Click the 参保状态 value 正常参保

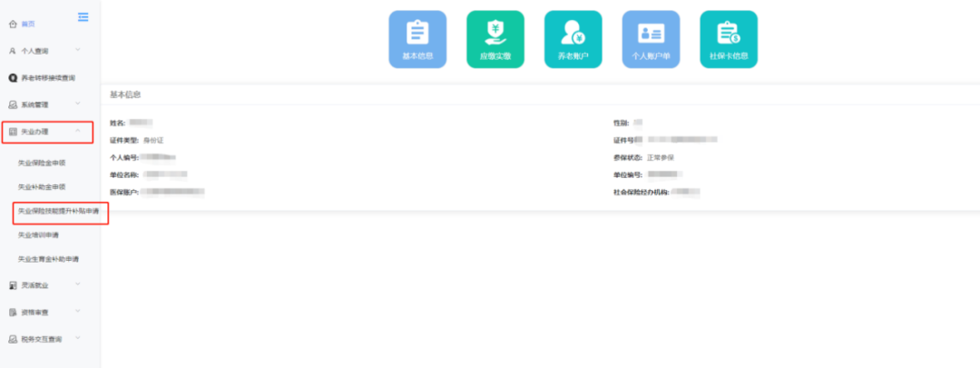[x=660, y=158]
